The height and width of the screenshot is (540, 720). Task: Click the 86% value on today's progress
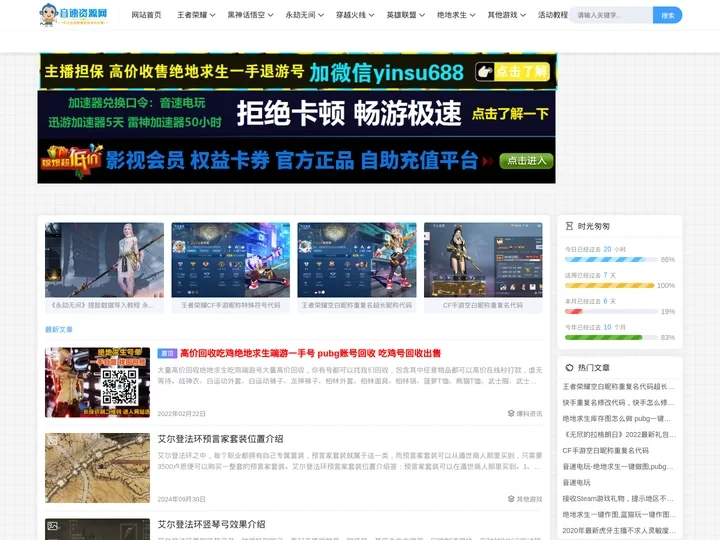click(x=668, y=259)
